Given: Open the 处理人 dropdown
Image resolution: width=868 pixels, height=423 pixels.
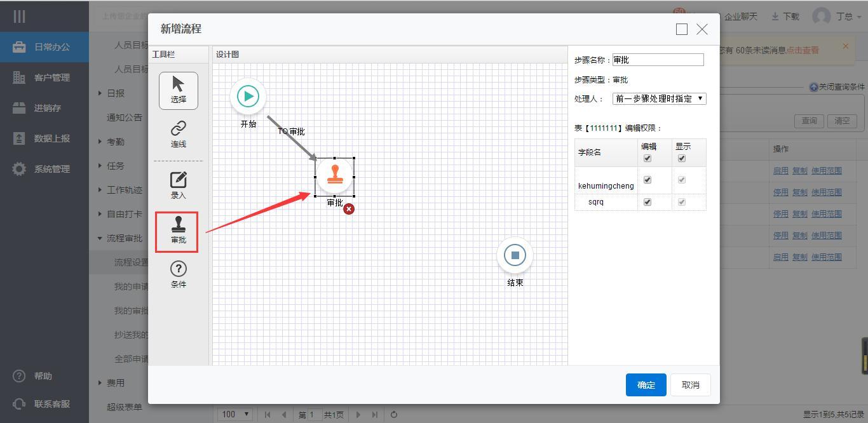Looking at the screenshot, I should [x=659, y=98].
